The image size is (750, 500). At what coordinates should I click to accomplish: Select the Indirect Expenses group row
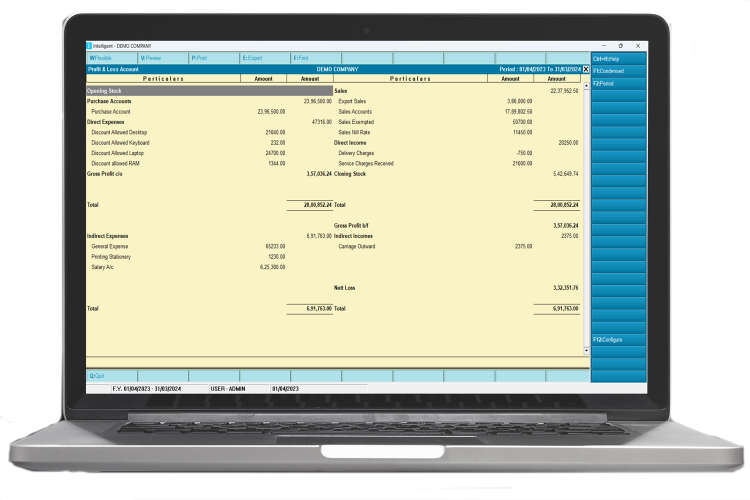tap(210, 236)
